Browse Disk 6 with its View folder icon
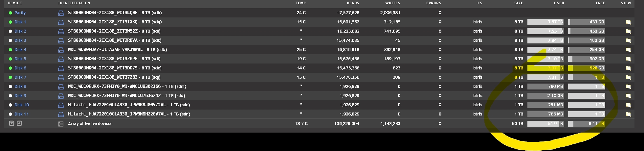The height and width of the screenshot is (151, 644). tap(628, 68)
